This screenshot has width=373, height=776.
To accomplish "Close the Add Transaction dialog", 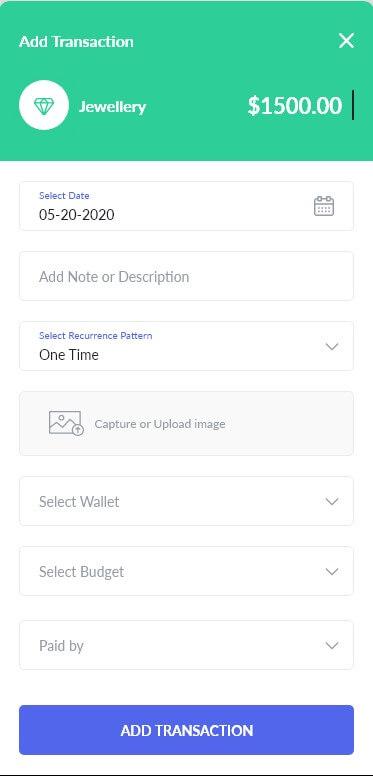I will (x=346, y=41).
